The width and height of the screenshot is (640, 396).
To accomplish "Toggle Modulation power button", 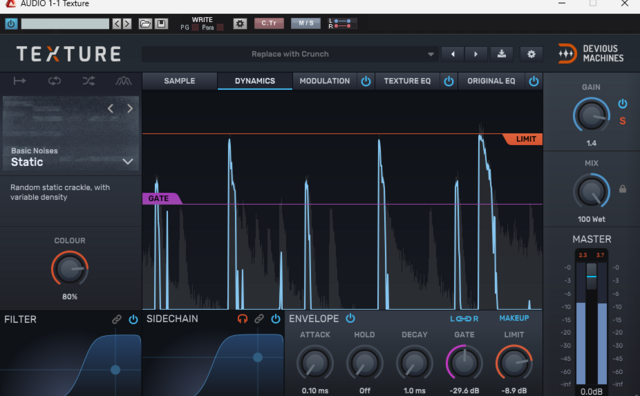I will (366, 81).
